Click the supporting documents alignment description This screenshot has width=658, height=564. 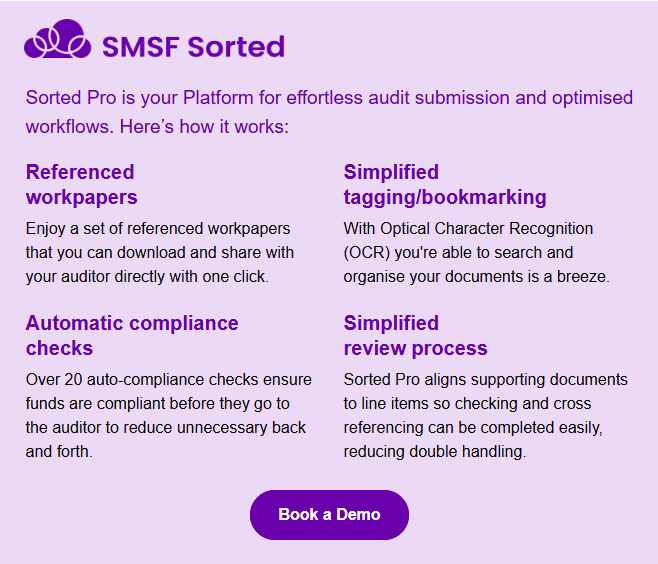click(x=486, y=415)
